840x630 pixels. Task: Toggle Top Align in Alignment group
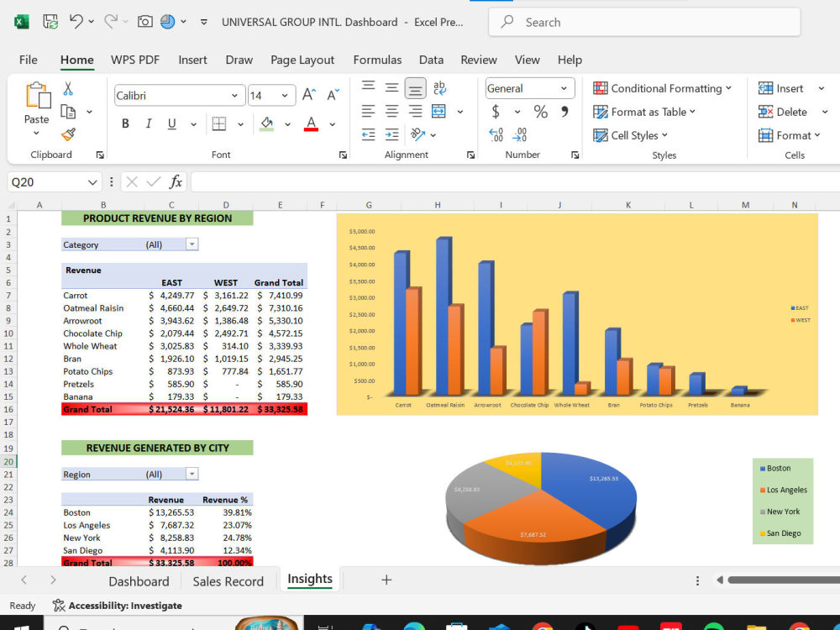(368, 87)
